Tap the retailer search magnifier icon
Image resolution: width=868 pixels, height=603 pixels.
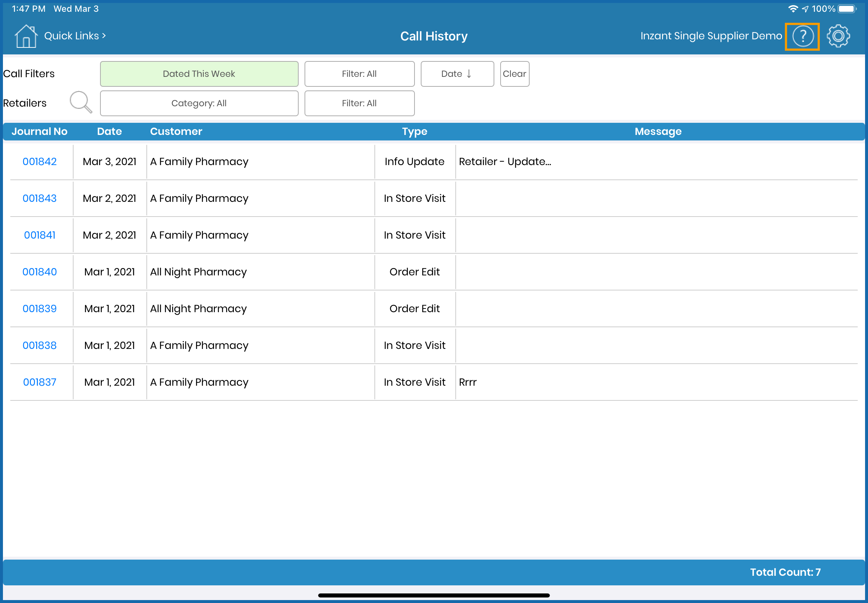(81, 102)
